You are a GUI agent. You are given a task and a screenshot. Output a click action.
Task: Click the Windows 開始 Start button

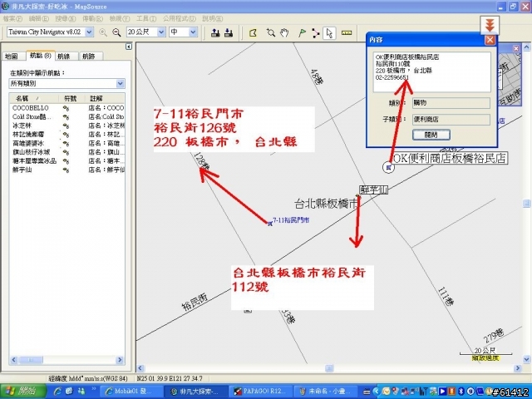click(x=23, y=392)
